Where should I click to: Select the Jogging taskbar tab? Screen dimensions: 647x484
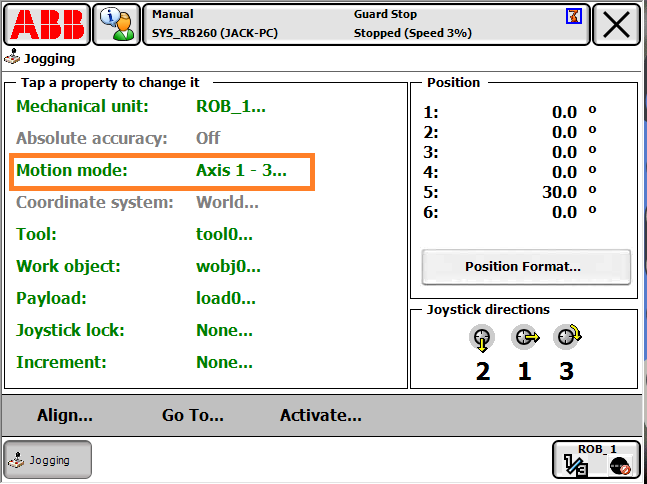pyautogui.click(x=47, y=460)
